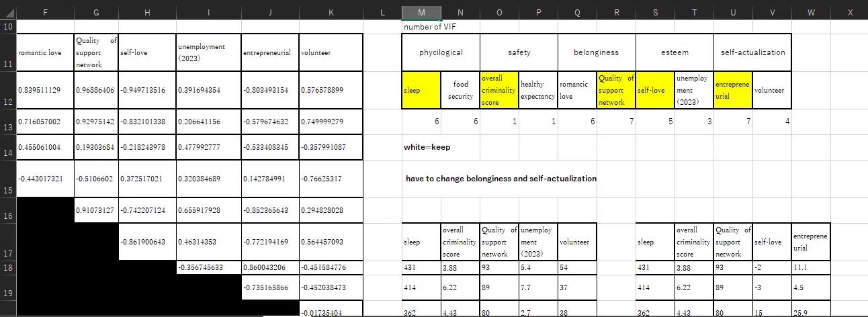Click cell containing 0.716057002

(x=44, y=121)
